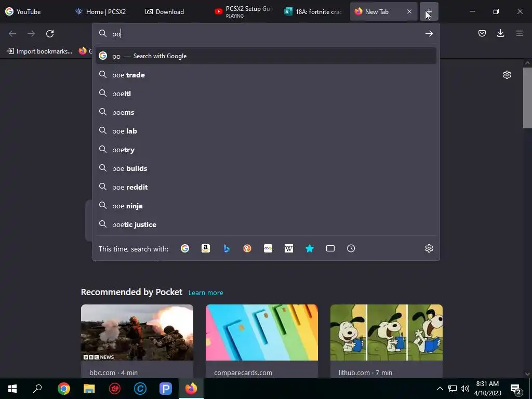Switch to the YouTube tab

[35, 11]
